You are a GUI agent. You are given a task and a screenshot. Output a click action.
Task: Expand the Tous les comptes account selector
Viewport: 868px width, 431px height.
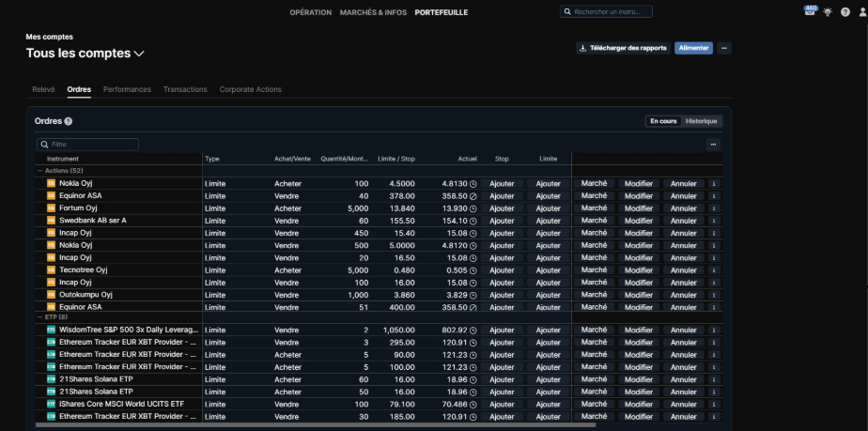[139, 54]
